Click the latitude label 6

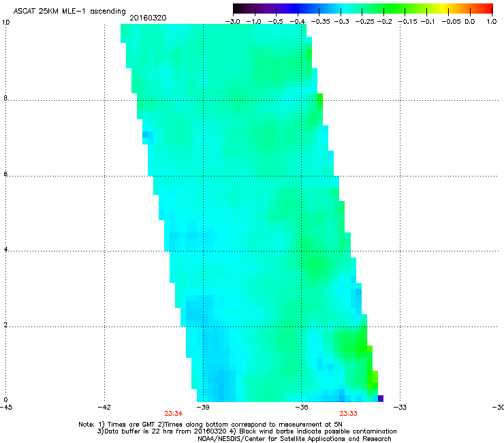click(5, 174)
